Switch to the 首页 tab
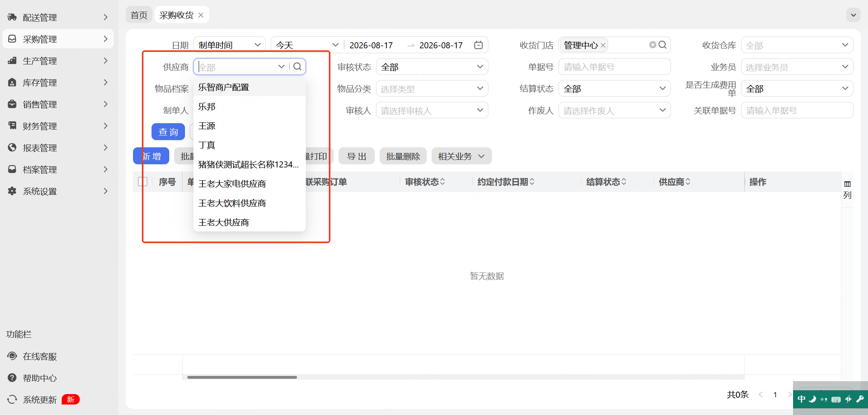Image resolution: width=868 pixels, height=415 pixels. tap(139, 15)
